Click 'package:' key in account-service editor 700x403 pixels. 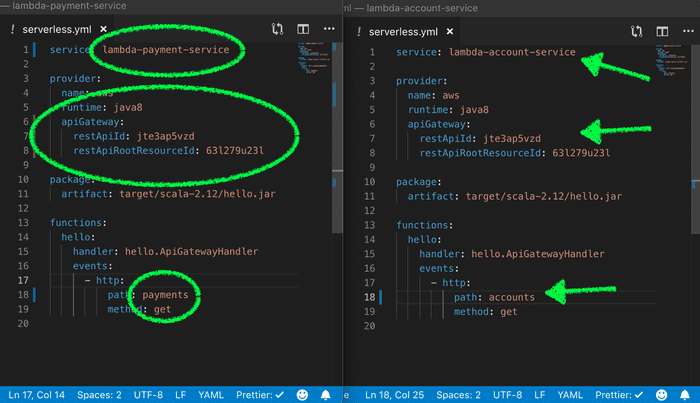coord(419,182)
